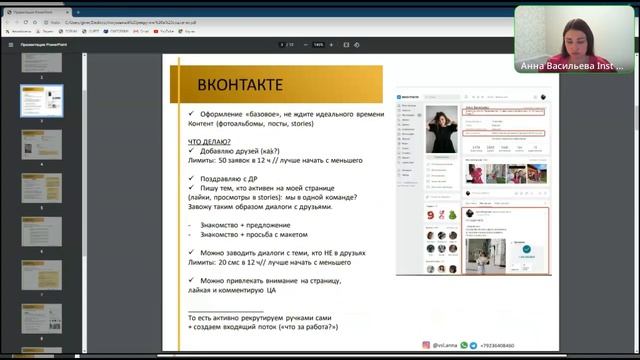
Task: Open a new browser tab
Action: click(x=78, y=12)
